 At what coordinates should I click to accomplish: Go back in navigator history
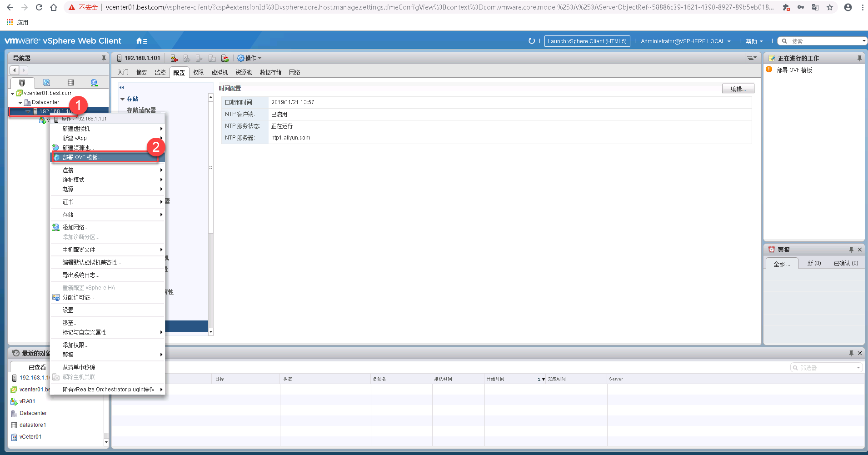15,70
